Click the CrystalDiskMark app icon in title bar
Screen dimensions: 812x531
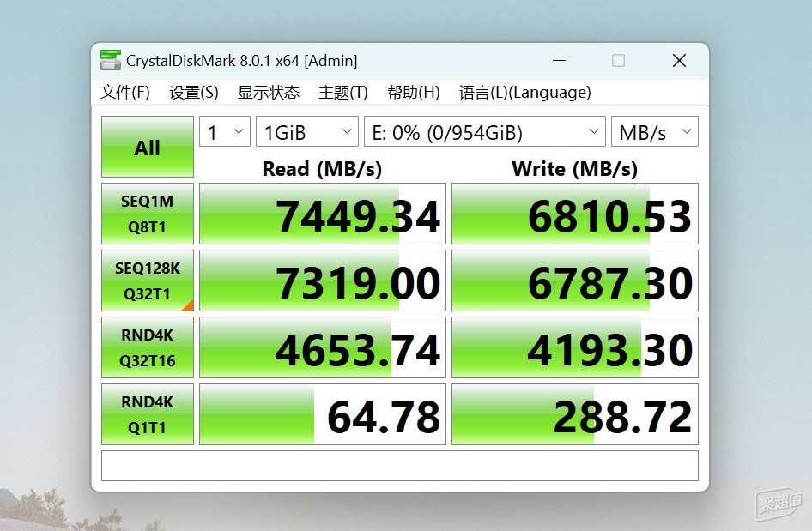[111, 61]
